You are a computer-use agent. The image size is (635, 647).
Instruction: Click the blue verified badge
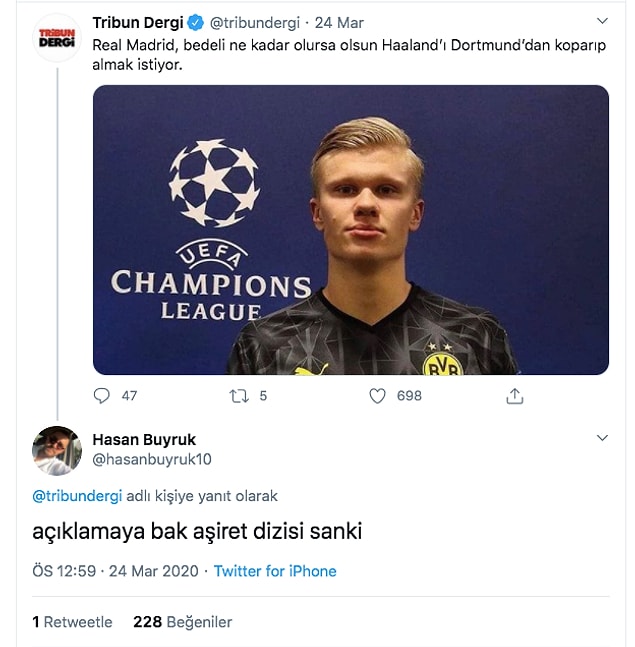click(196, 23)
